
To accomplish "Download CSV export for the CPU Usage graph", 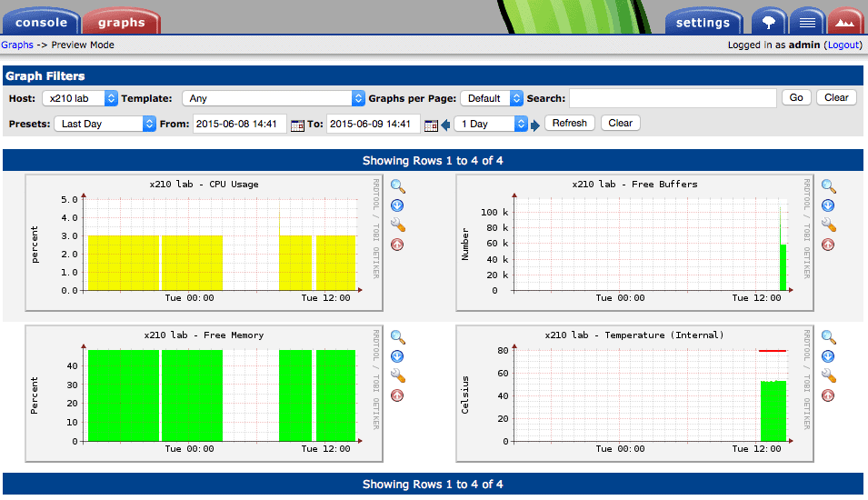I will pyautogui.click(x=397, y=205).
